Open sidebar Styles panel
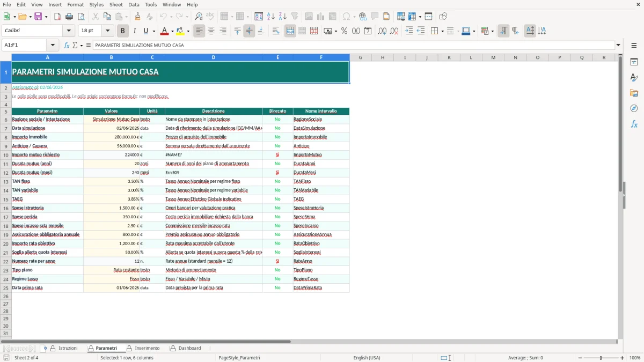The height and width of the screenshot is (362, 644). [634, 77]
